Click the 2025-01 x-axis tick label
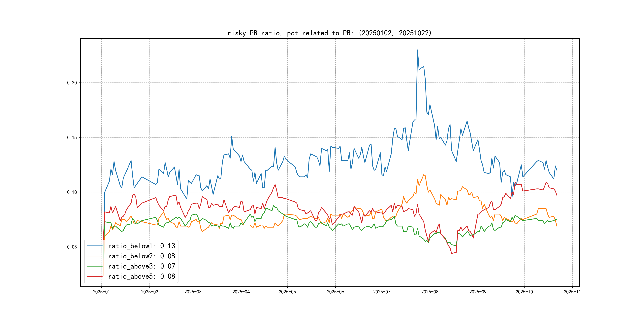 (101, 292)
